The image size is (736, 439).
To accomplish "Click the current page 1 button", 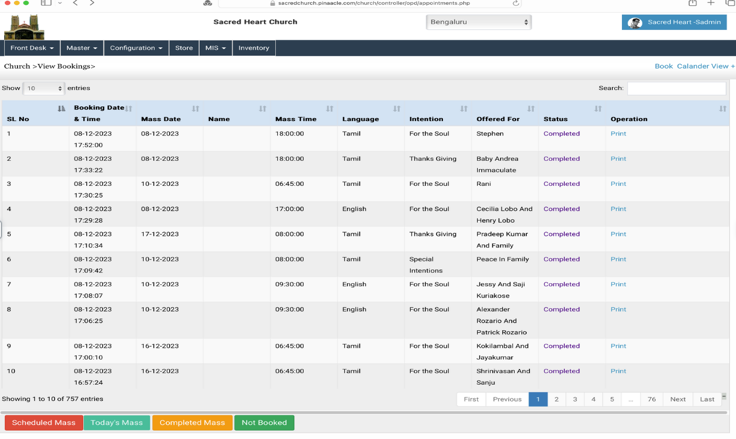I will [x=538, y=400].
